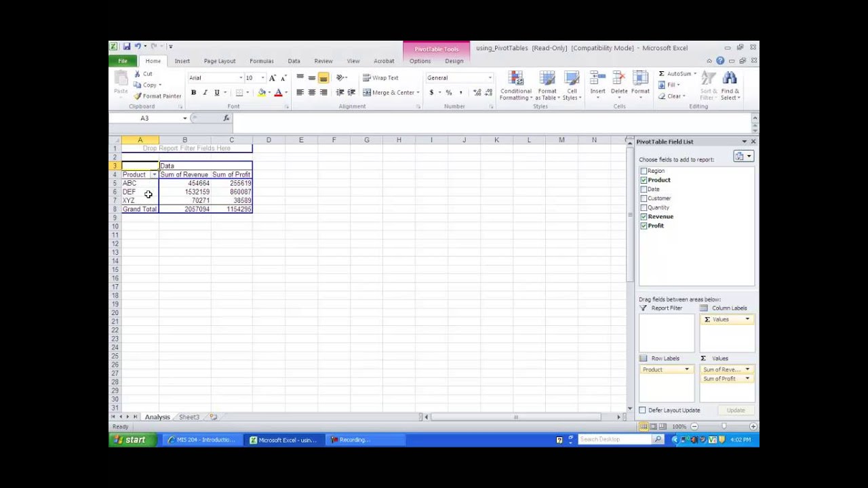This screenshot has width=868, height=488.
Task: Decrease the font size
Action: [x=283, y=78]
